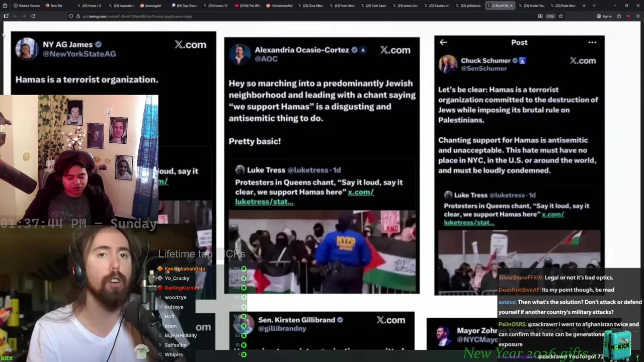Open protest video thumbnail in AOC tweet
This screenshot has width=644, height=362.
(322, 251)
